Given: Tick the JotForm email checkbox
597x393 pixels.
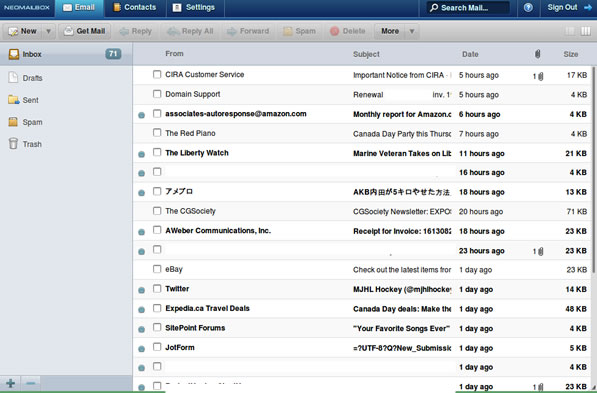Looking at the screenshot, I should coord(157,347).
